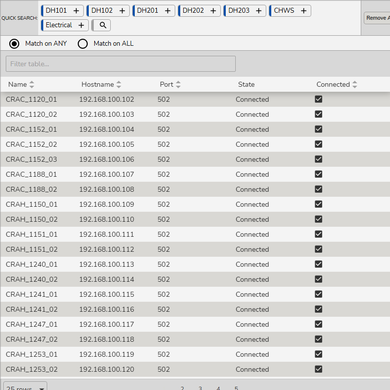Select Match on ALL radio button
The image size is (390, 390).
pyautogui.click(x=83, y=44)
